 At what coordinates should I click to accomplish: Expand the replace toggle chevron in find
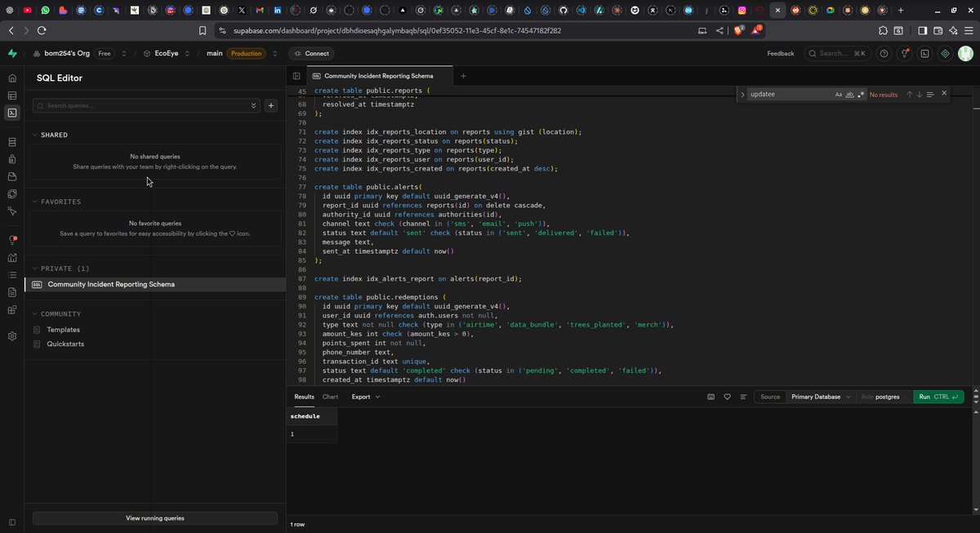(x=742, y=95)
